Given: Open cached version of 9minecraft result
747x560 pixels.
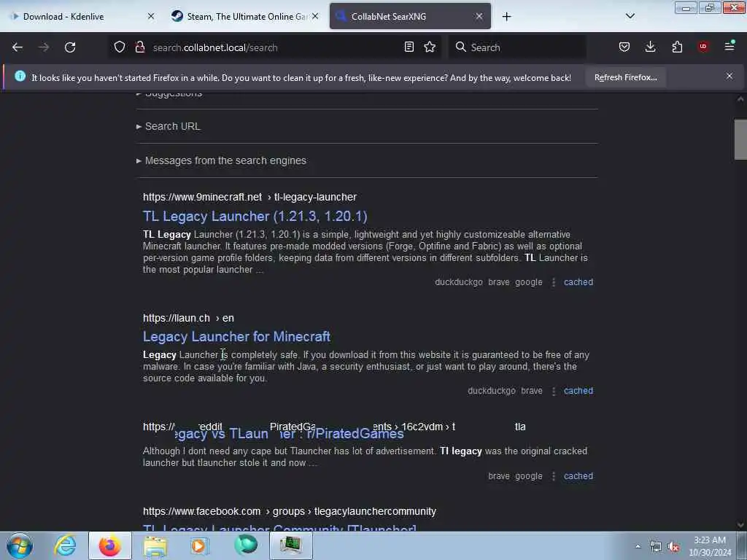Looking at the screenshot, I should 578,282.
